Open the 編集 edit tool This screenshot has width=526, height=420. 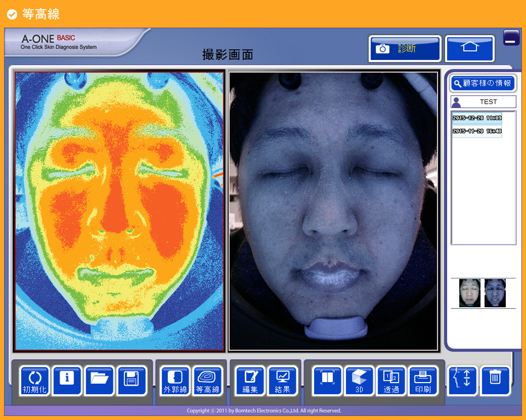[x=250, y=381]
